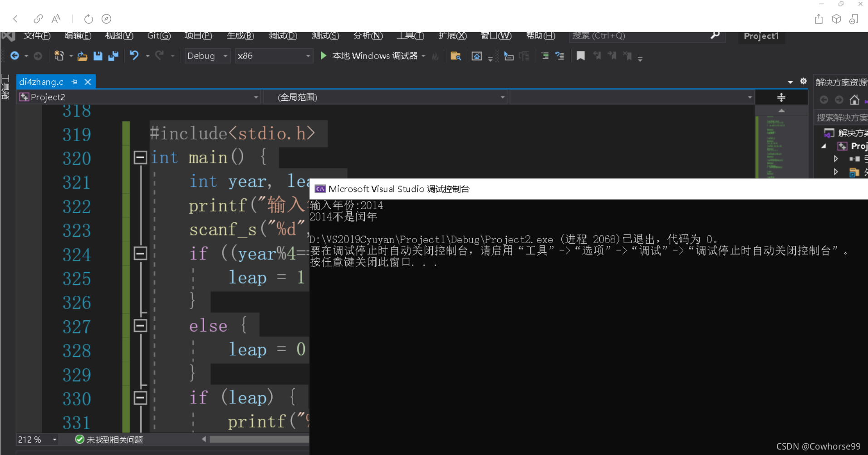Click the Open File folder icon
868x455 pixels.
[82, 56]
